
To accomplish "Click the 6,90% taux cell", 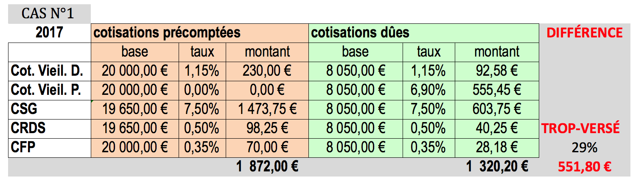I will tap(429, 91).
